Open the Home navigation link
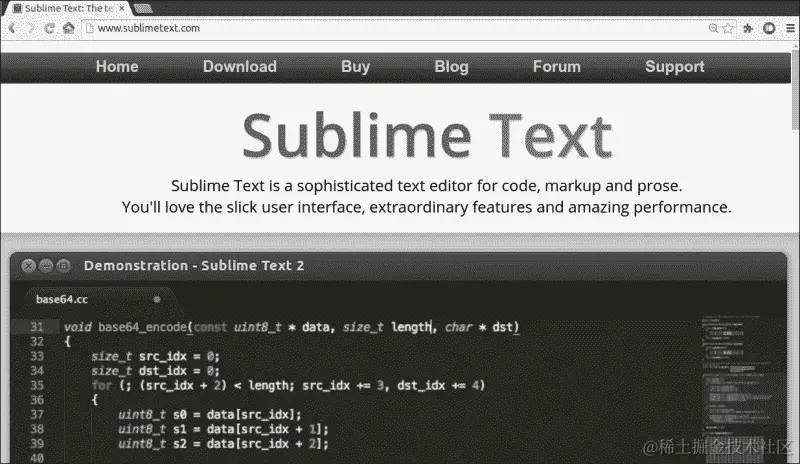800x464 pixels. pyautogui.click(x=117, y=66)
